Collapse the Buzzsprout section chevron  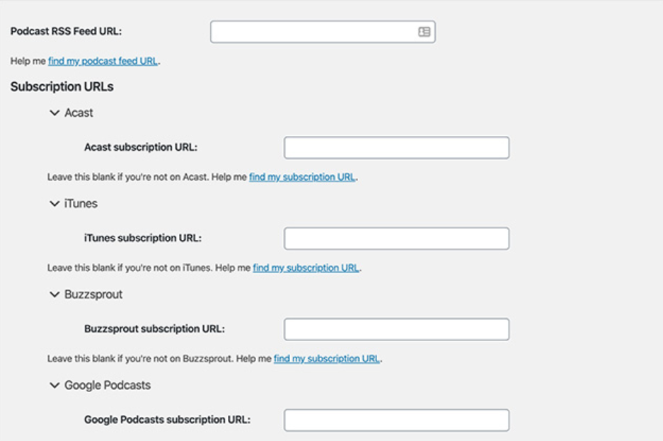pos(54,295)
